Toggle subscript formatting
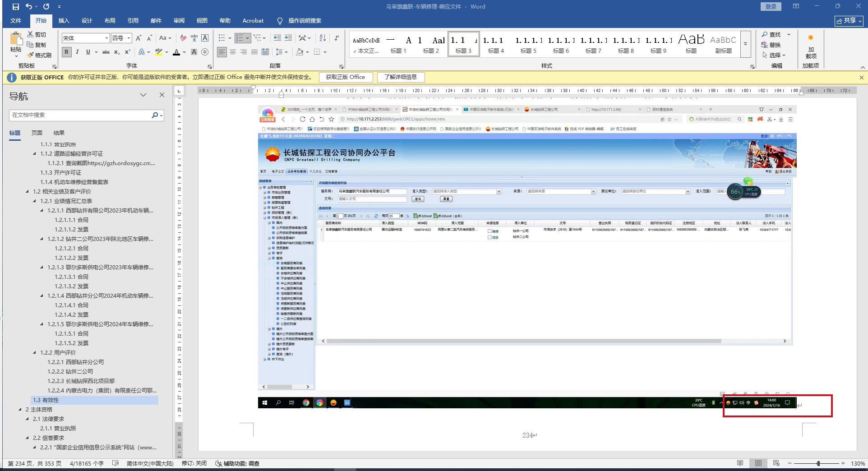Screen dimensions: 868x471 pos(117,52)
